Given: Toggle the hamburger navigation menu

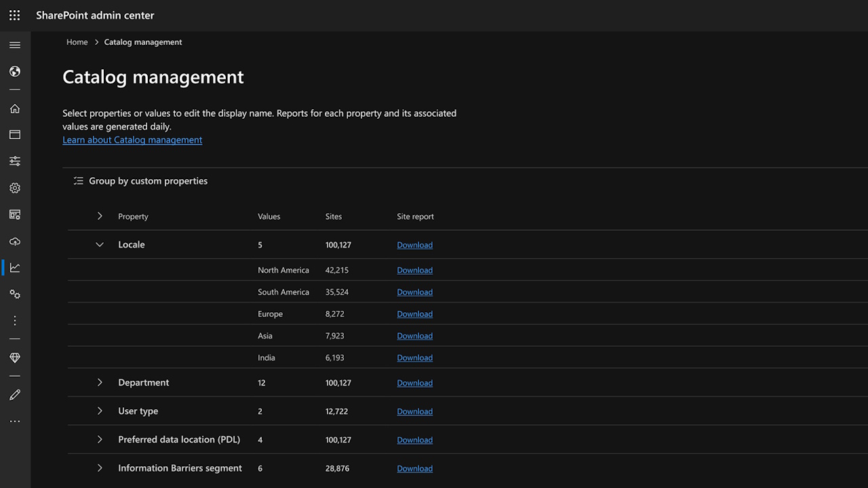Looking at the screenshot, I should click(x=15, y=45).
